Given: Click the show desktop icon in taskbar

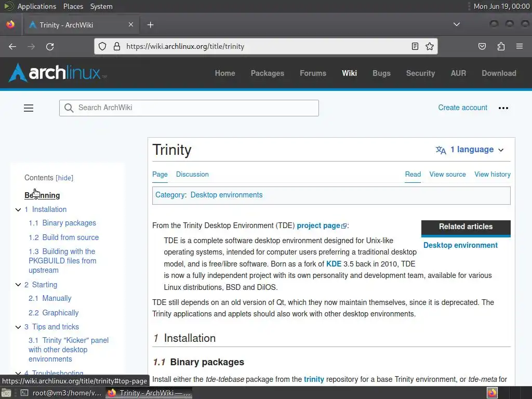Looking at the screenshot, I should pos(6,393).
